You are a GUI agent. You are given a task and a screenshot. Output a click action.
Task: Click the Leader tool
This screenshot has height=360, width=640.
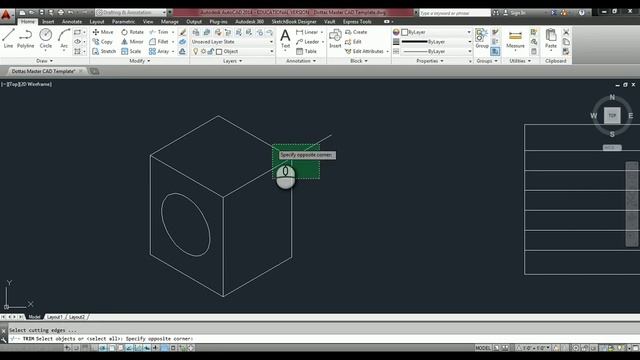click(x=308, y=42)
